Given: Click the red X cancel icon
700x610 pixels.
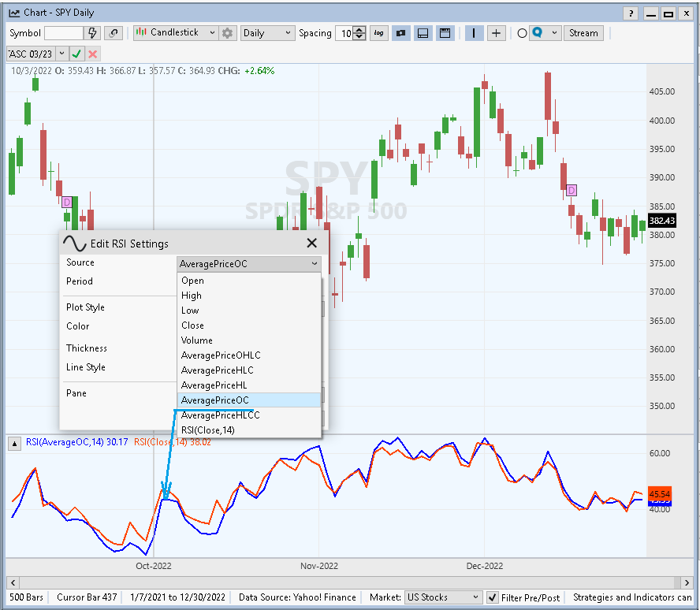Looking at the screenshot, I should point(93,54).
